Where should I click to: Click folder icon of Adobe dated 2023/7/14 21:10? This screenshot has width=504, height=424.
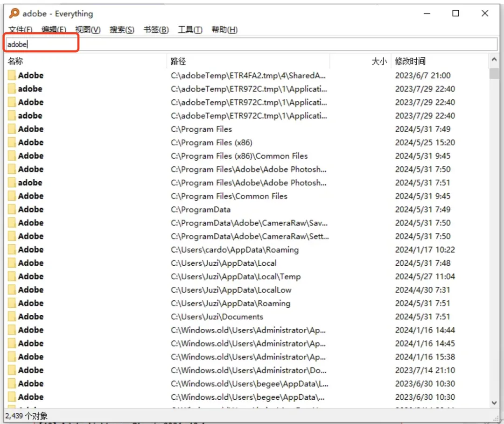click(12, 370)
